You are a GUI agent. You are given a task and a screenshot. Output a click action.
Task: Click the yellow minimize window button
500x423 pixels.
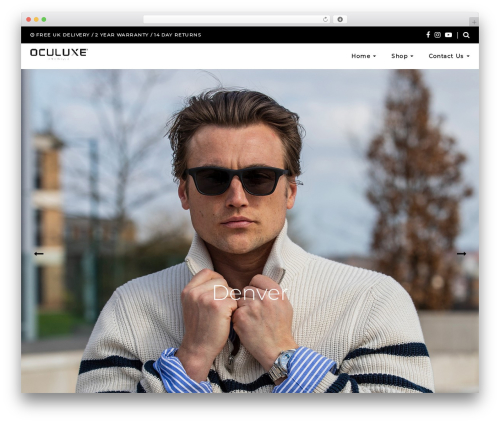pos(36,20)
